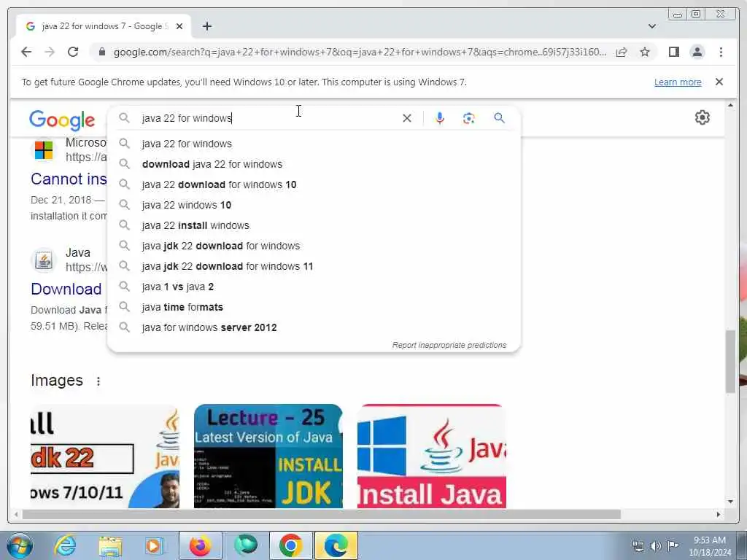
Task: Open the 'Lecture - 25' image thumbnail
Action: point(268,456)
